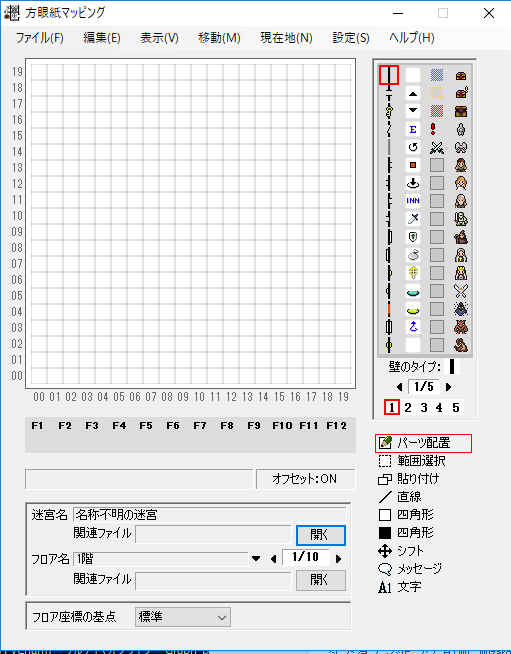Open the フロア座標の基点 標準 combo box

point(183,617)
